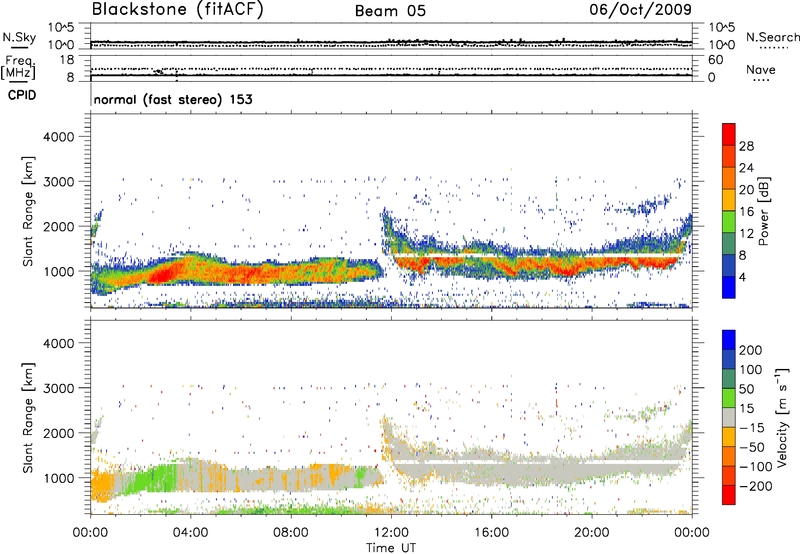Screen dimensions: 800x554
Task: Click the "12:00" time tick label
Action: click(x=391, y=533)
